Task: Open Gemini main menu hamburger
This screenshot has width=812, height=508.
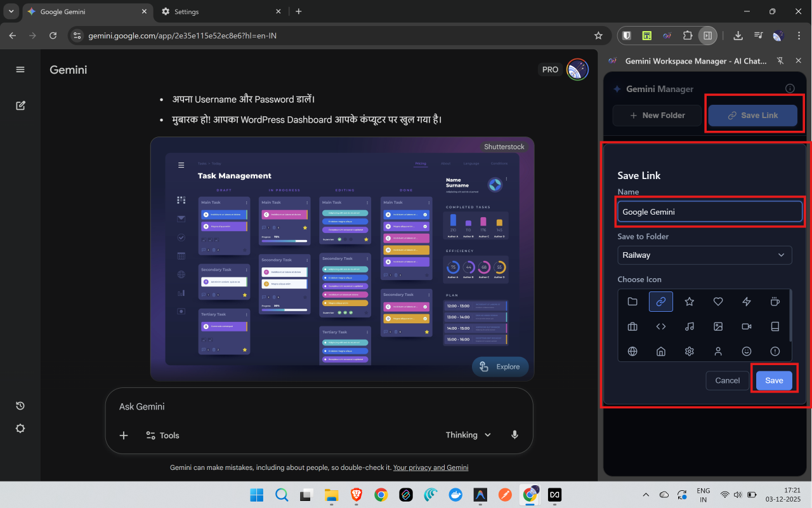Action: pos(20,70)
